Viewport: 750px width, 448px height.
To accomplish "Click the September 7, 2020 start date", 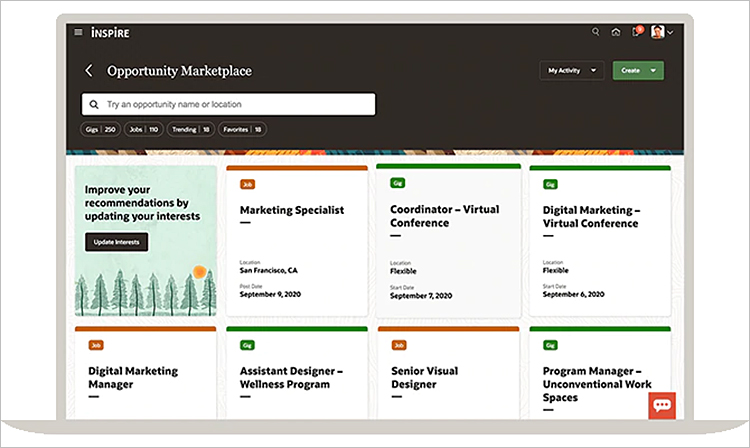I will [x=421, y=296].
